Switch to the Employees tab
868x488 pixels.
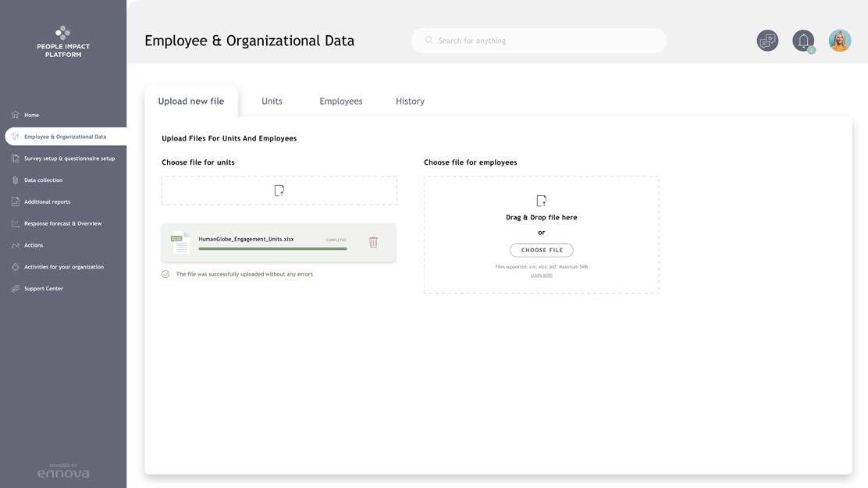341,102
